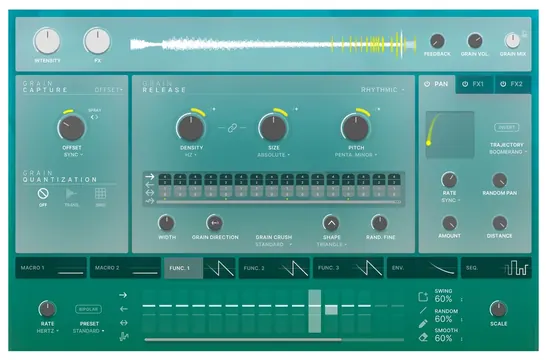The height and width of the screenshot is (360, 547).
Task: Toggle the FX2 power button
Action: 503,84
